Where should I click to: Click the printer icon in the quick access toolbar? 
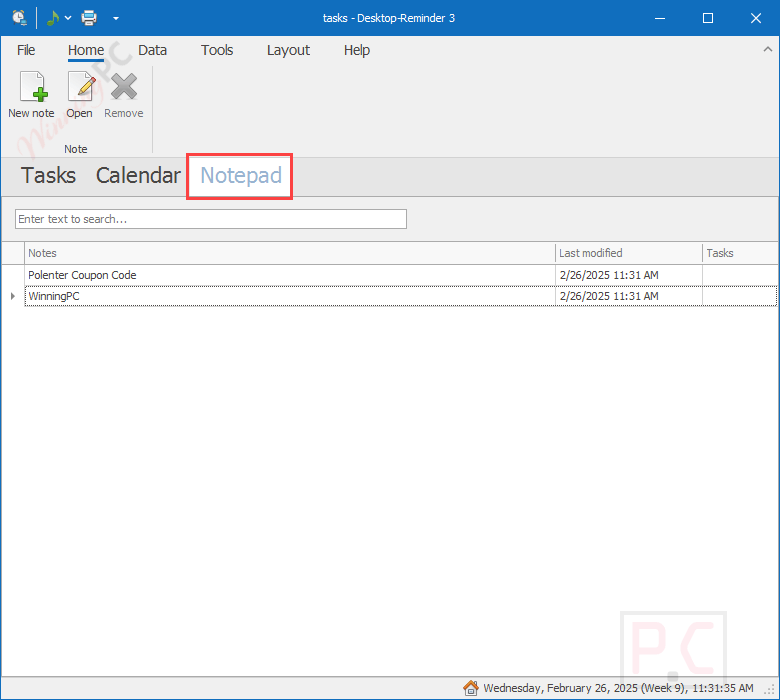pos(89,18)
